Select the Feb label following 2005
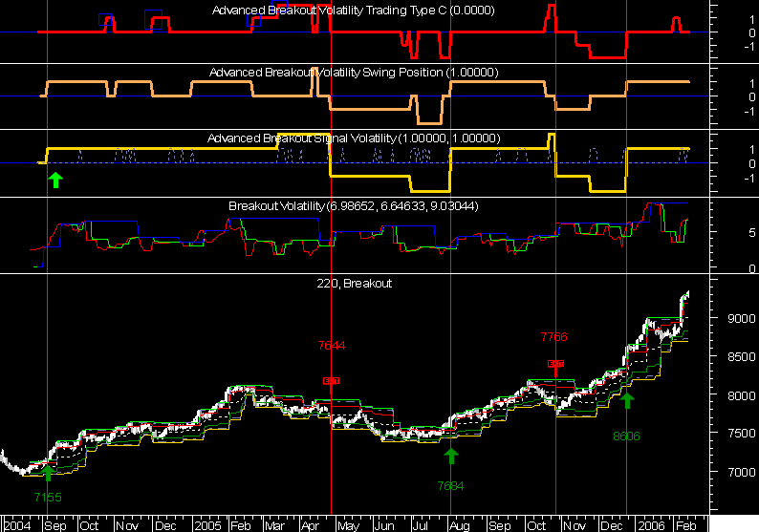 click(x=241, y=525)
